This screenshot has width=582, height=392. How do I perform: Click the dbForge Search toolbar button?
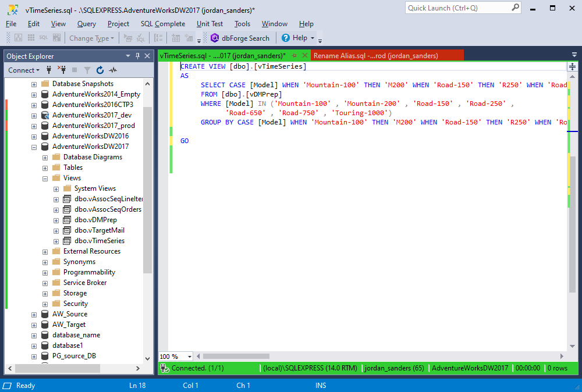[240, 38]
